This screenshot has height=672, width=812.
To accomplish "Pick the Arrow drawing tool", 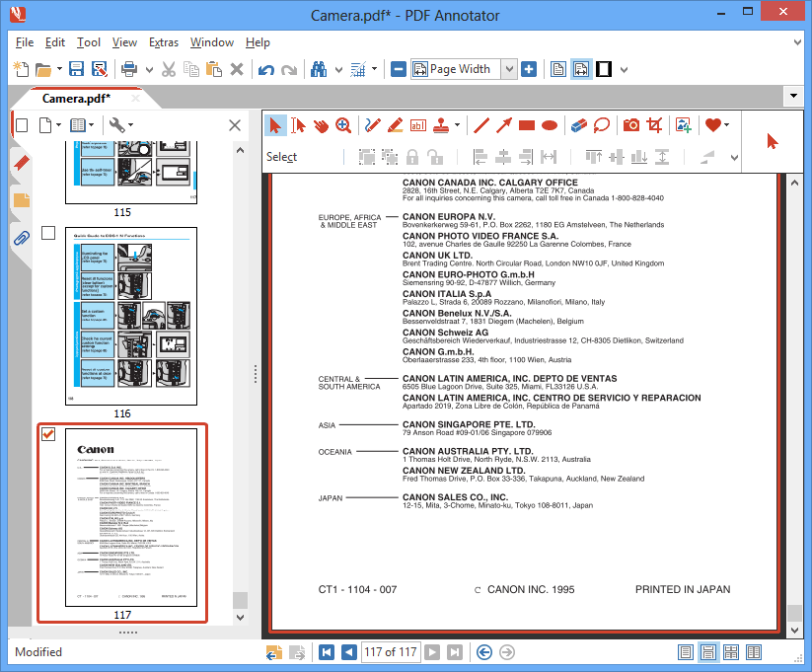I will [x=504, y=125].
